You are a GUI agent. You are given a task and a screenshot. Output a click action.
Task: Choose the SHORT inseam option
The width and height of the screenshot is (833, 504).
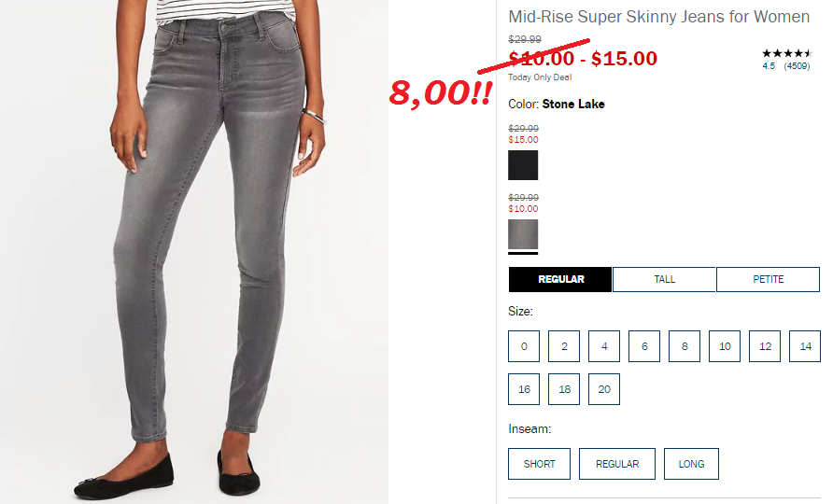539,464
